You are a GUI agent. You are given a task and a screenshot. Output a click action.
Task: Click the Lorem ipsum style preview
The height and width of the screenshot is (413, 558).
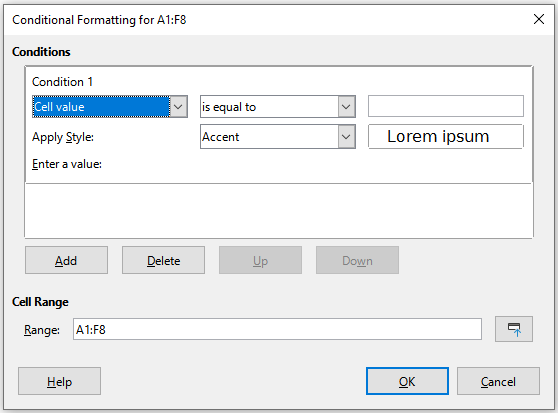click(x=446, y=137)
